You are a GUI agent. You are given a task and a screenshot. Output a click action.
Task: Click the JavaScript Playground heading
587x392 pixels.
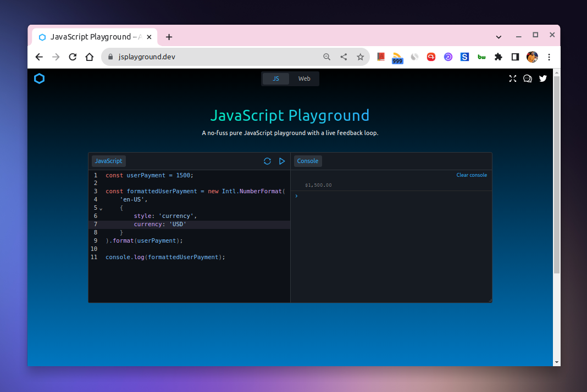[290, 116]
